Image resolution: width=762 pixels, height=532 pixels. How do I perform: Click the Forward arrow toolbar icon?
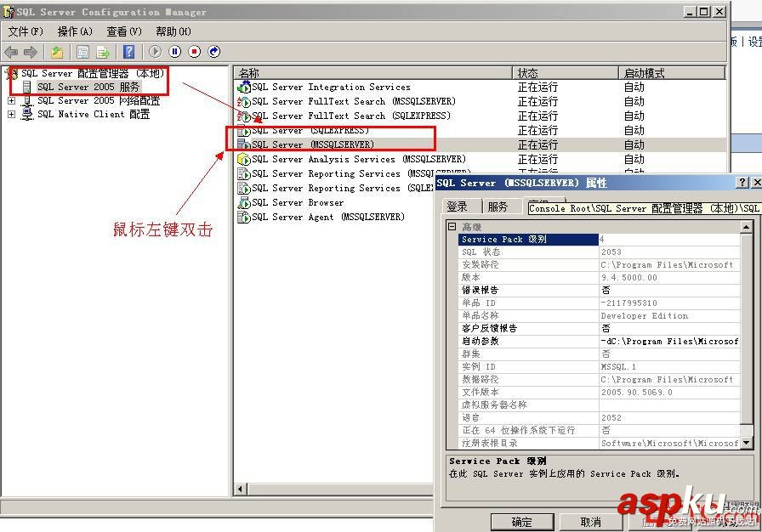click(31, 52)
